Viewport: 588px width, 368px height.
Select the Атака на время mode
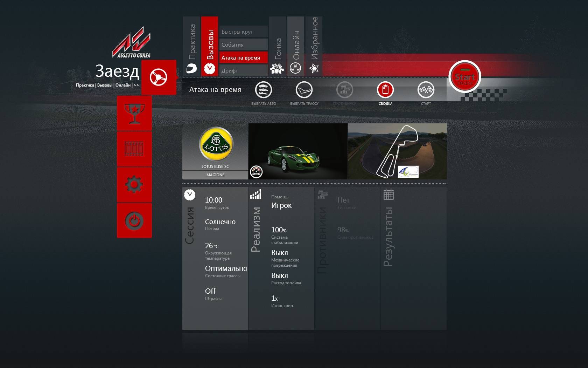point(244,58)
